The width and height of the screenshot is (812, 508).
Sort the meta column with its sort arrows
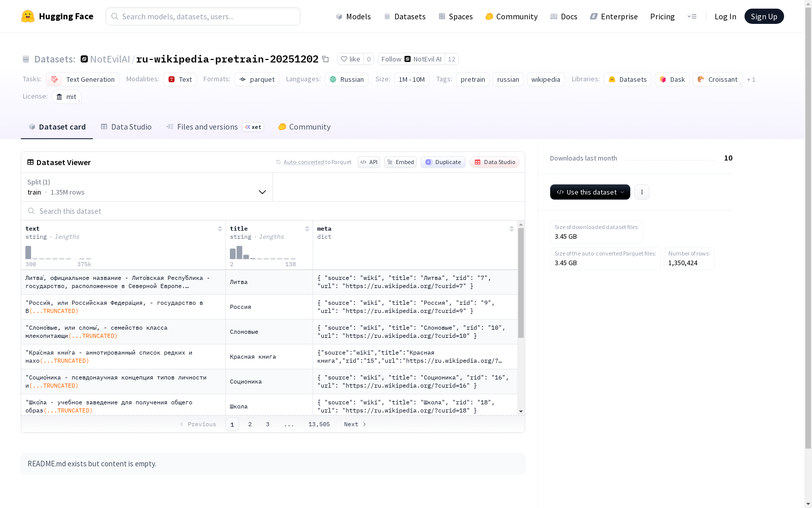[x=512, y=229]
